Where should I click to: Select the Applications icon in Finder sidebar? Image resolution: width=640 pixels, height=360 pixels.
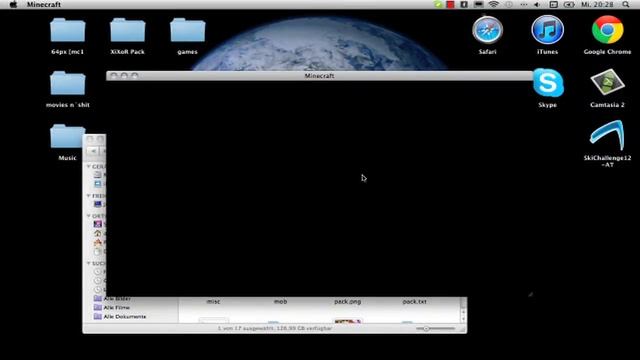98,242
